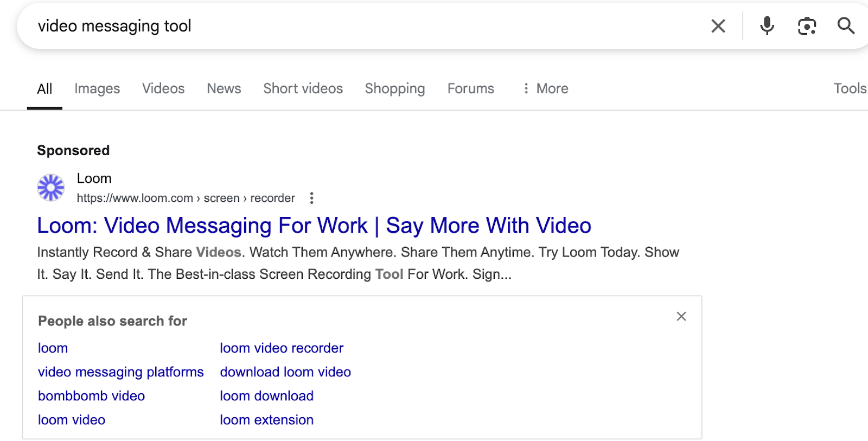
Task: Search for 'loom video recorder'
Action: pos(282,348)
